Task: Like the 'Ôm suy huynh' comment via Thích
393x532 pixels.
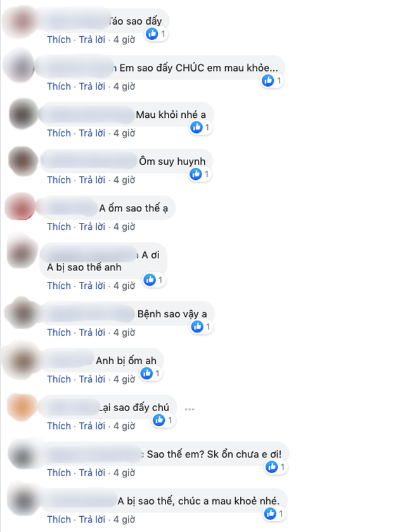Action: point(59,180)
